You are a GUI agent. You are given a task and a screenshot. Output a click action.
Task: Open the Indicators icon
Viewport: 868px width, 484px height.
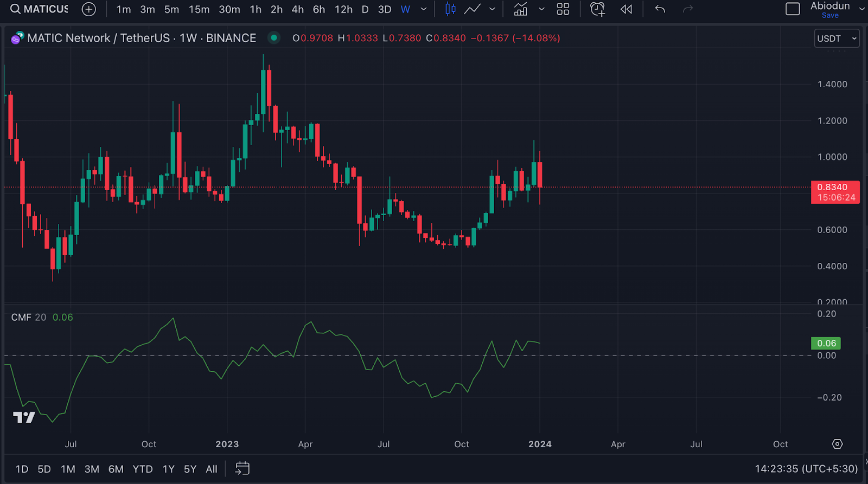tap(521, 9)
